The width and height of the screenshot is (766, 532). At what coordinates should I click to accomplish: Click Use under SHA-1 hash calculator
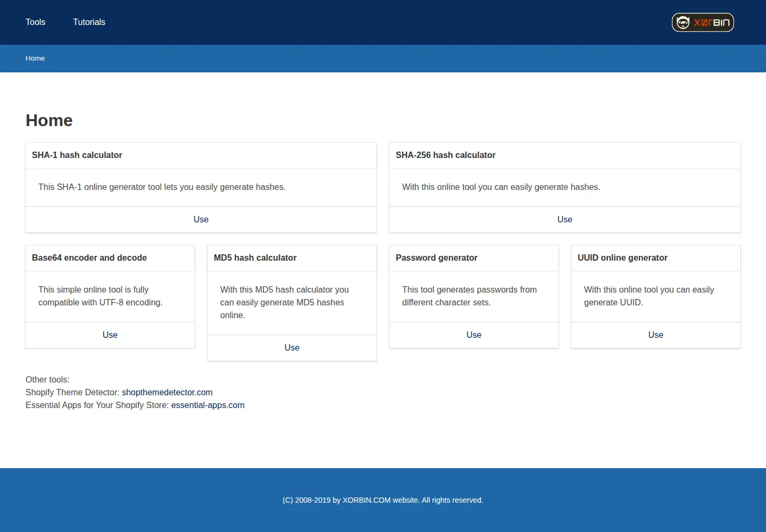pyautogui.click(x=201, y=219)
